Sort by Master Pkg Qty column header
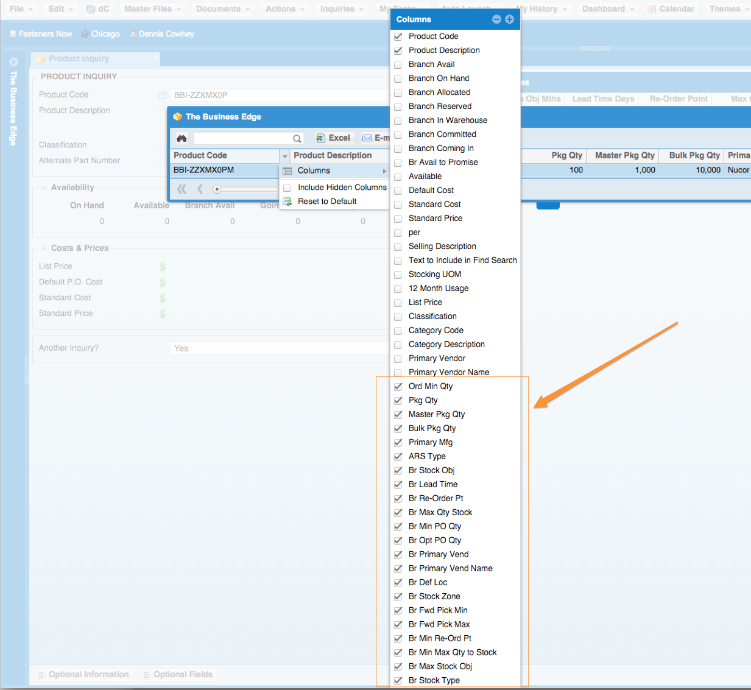 click(x=625, y=156)
